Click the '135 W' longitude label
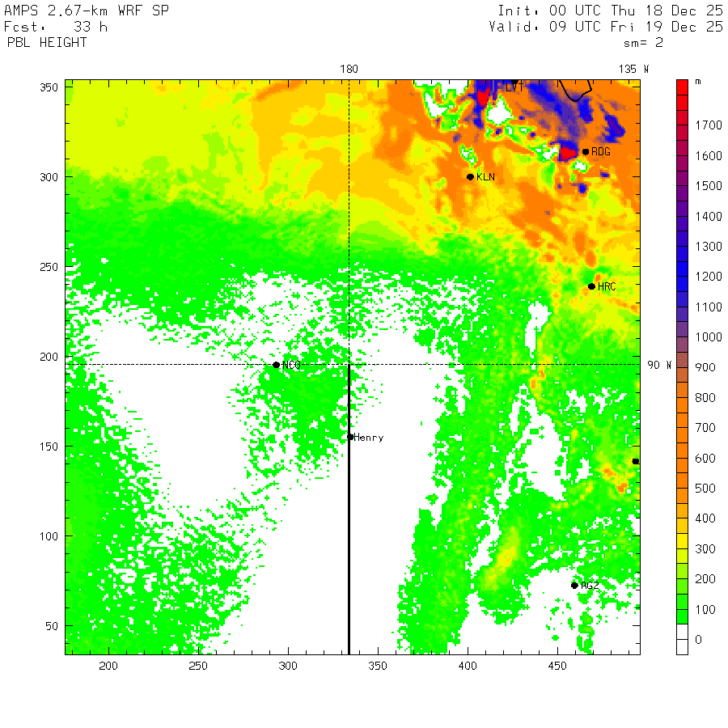This screenshot has height=728, width=728. pyautogui.click(x=633, y=70)
